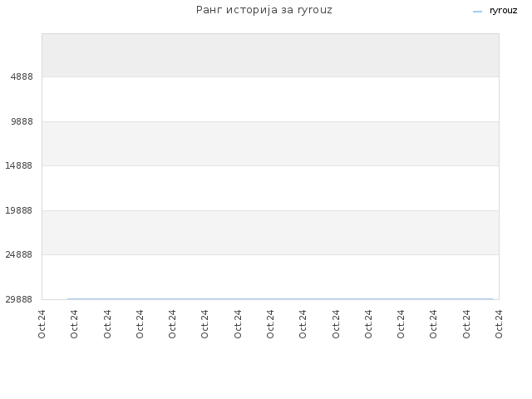This screenshot has width=532, height=399.
Task: Click the white band between 14888 and 19888
Action: click(270, 188)
